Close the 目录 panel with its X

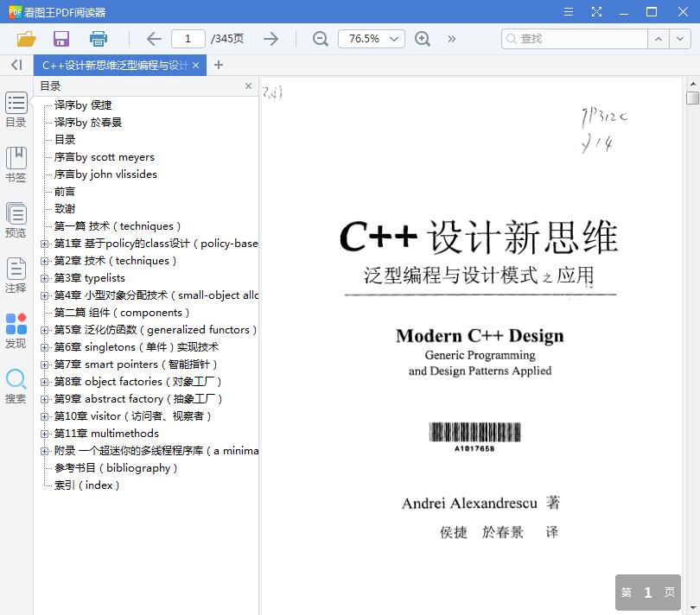248,86
